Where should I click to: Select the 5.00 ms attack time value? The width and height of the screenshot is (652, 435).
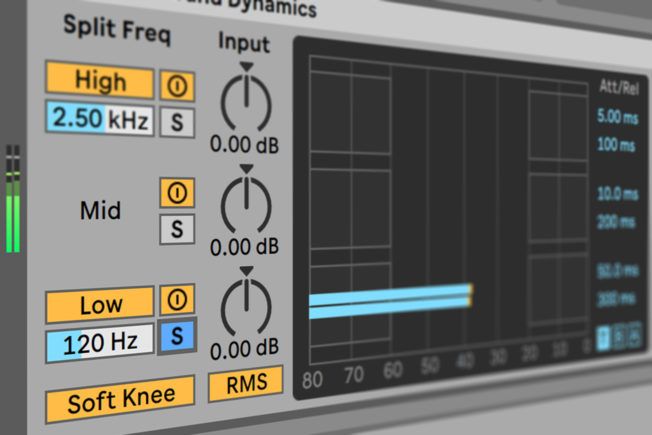tap(617, 117)
